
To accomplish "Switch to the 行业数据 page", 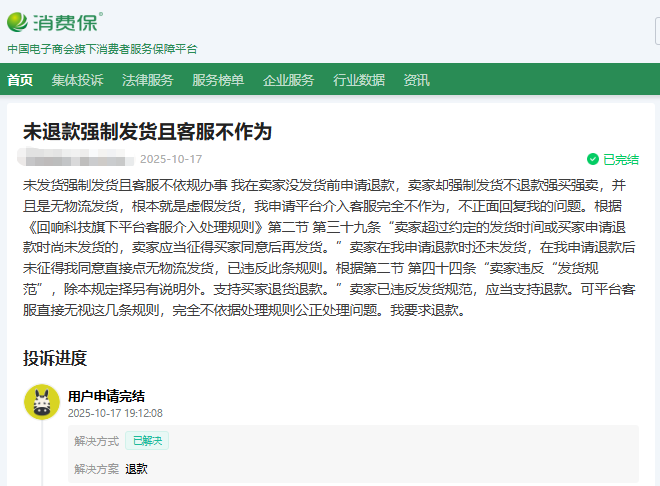I will click(359, 80).
